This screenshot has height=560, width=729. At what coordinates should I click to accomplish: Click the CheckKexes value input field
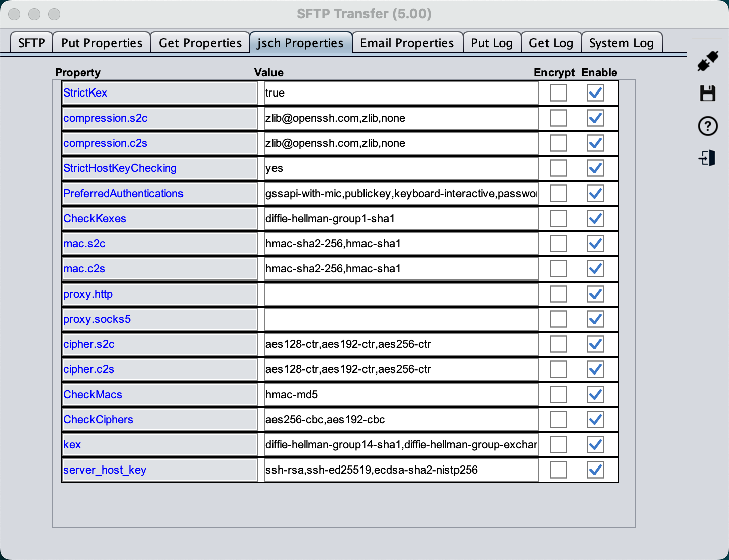coord(401,219)
